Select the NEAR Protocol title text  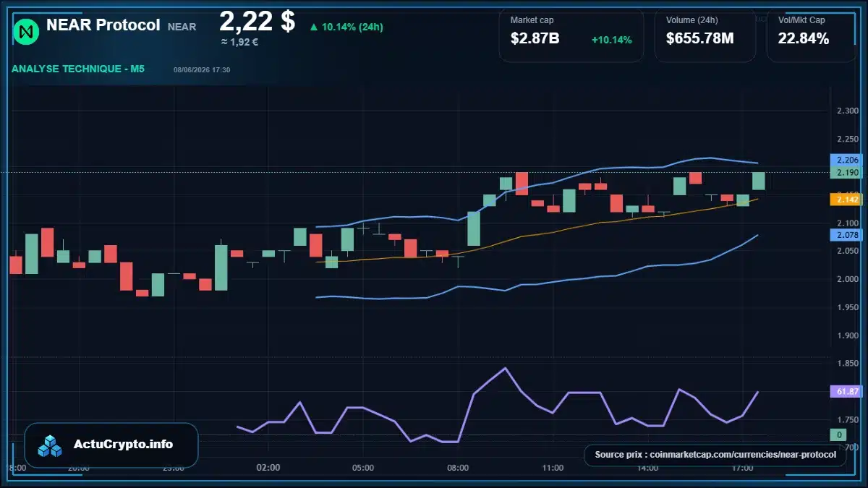tap(103, 25)
